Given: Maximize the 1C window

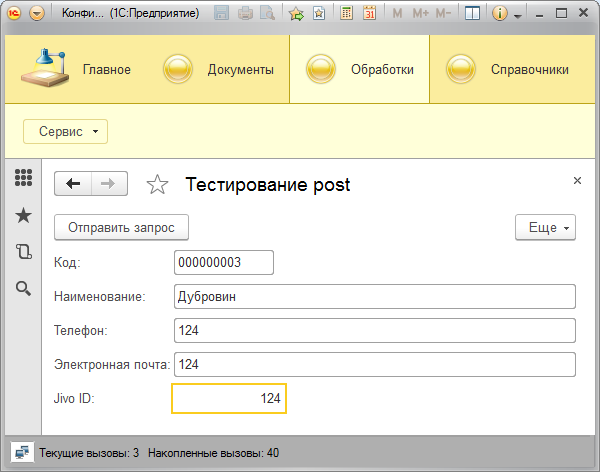Looking at the screenshot, I should (561, 14).
